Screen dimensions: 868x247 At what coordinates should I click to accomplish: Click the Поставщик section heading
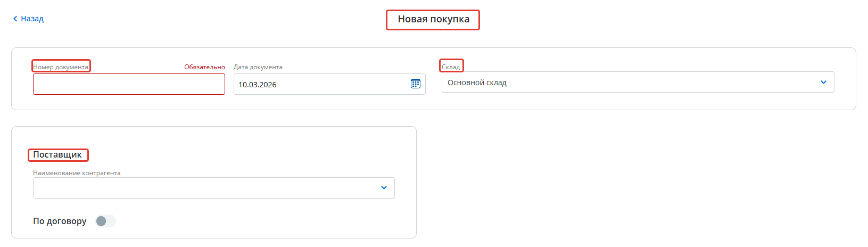pyautogui.click(x=57, y=155)
